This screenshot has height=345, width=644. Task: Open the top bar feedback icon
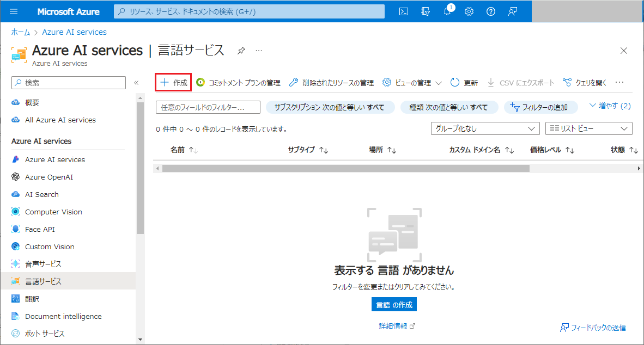point(513,11)
